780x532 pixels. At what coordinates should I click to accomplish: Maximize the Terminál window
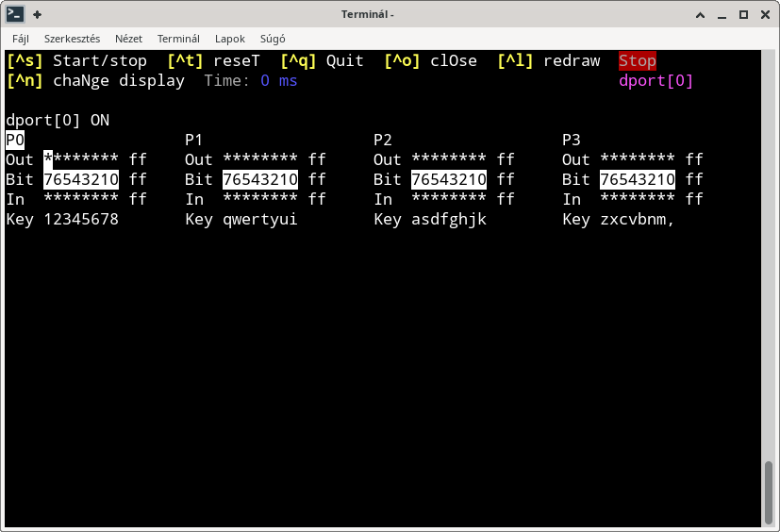click(743, 15)
